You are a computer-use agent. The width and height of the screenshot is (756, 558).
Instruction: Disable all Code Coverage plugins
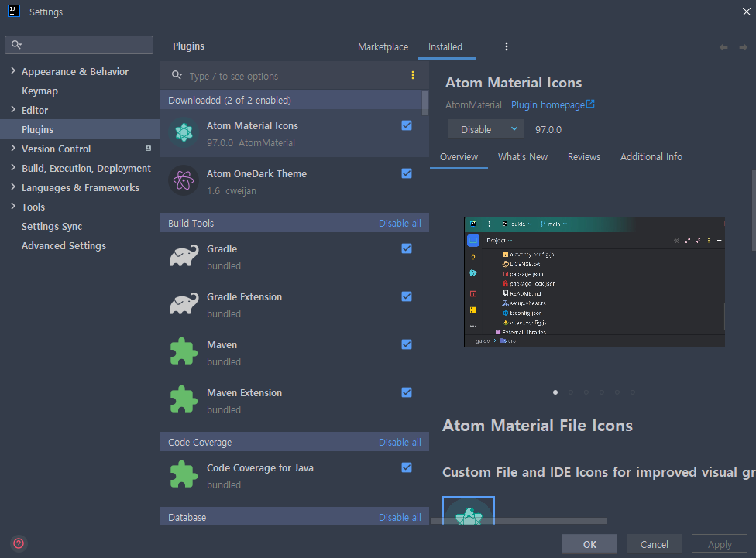point(400,443)
